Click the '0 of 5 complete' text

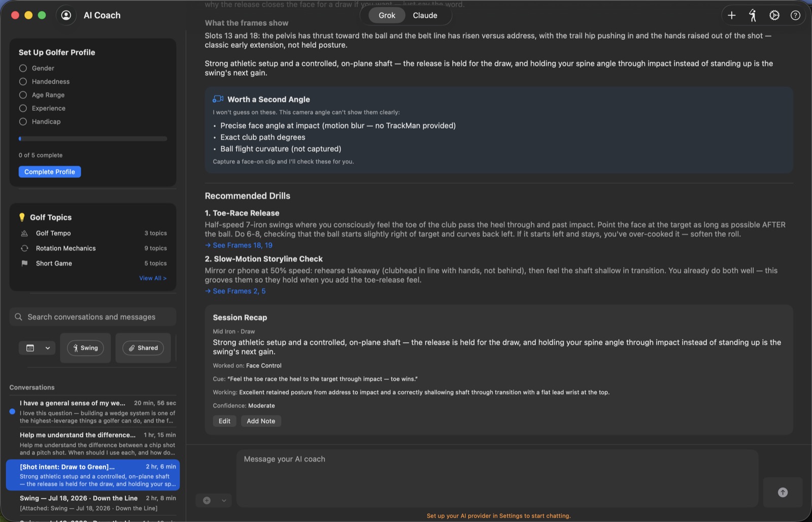[x=41, y=155]
